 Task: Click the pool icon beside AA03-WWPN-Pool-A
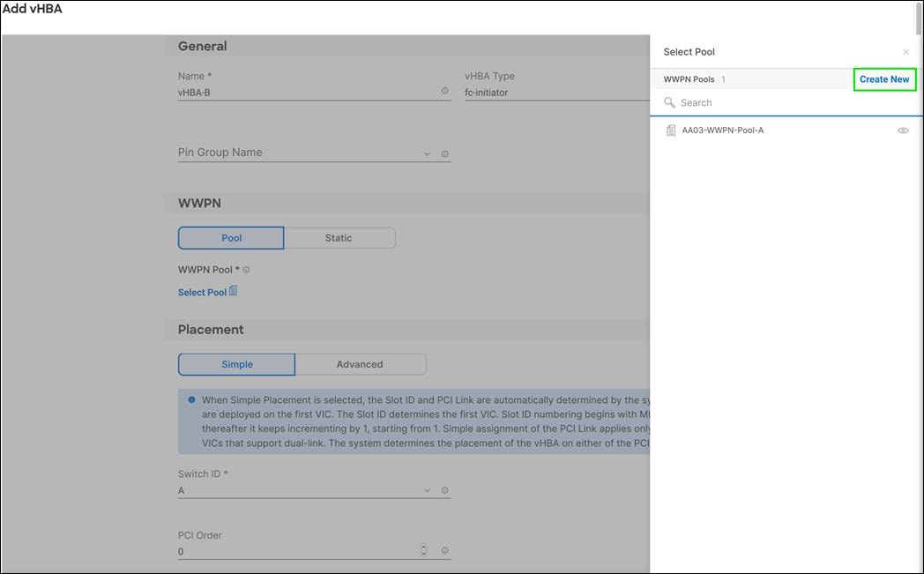coord(672,130)
